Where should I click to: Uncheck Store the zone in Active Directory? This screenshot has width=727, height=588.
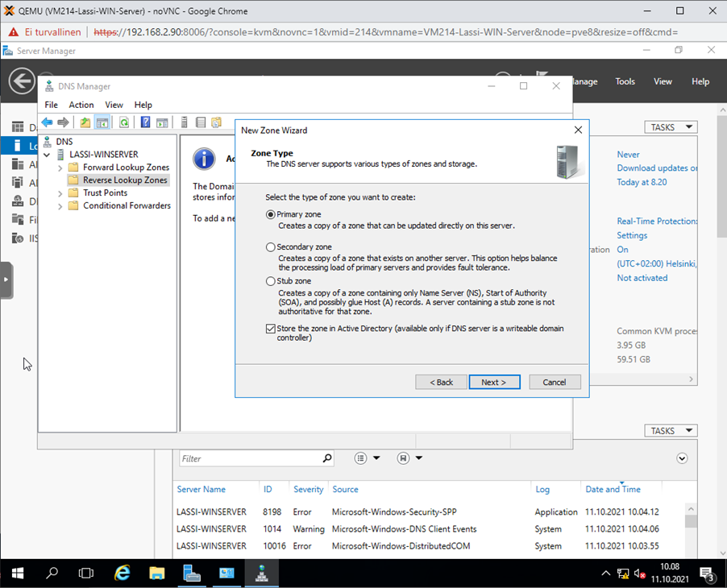(x=270, y=329)
